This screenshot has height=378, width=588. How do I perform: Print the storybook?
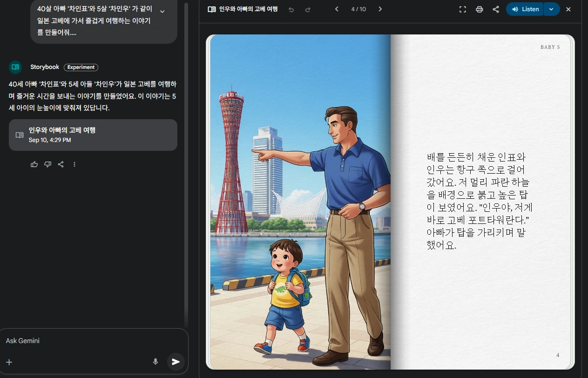coord(479,9)
